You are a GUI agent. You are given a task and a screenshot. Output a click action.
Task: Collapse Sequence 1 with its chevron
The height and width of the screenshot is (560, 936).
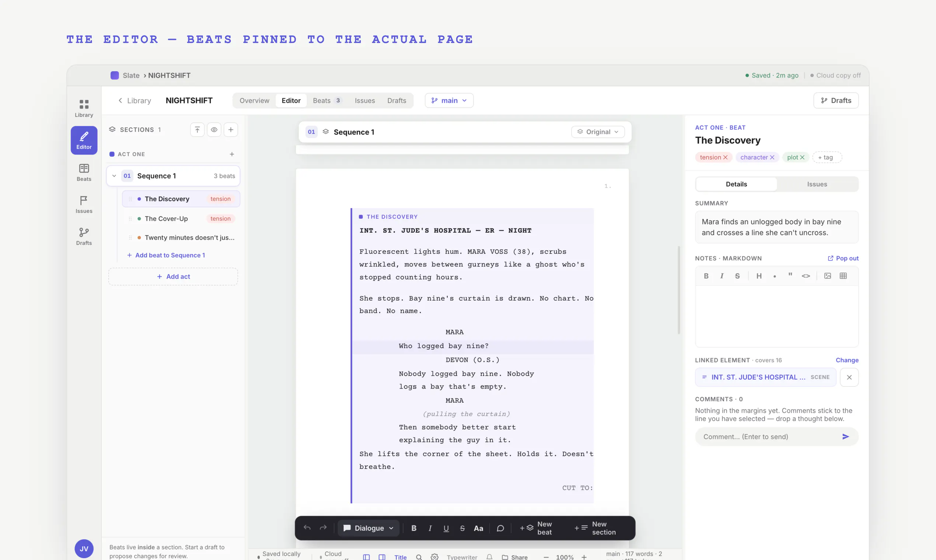click(114, 176)
